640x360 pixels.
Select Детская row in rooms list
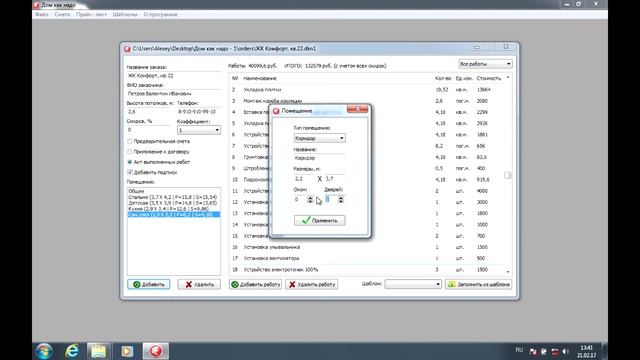tap(173, 203)
